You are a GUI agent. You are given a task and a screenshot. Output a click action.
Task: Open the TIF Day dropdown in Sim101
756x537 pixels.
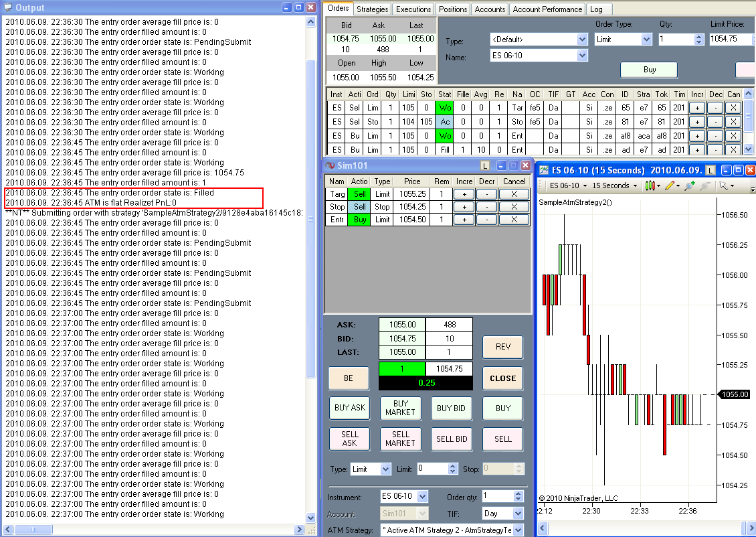point(518,514)
